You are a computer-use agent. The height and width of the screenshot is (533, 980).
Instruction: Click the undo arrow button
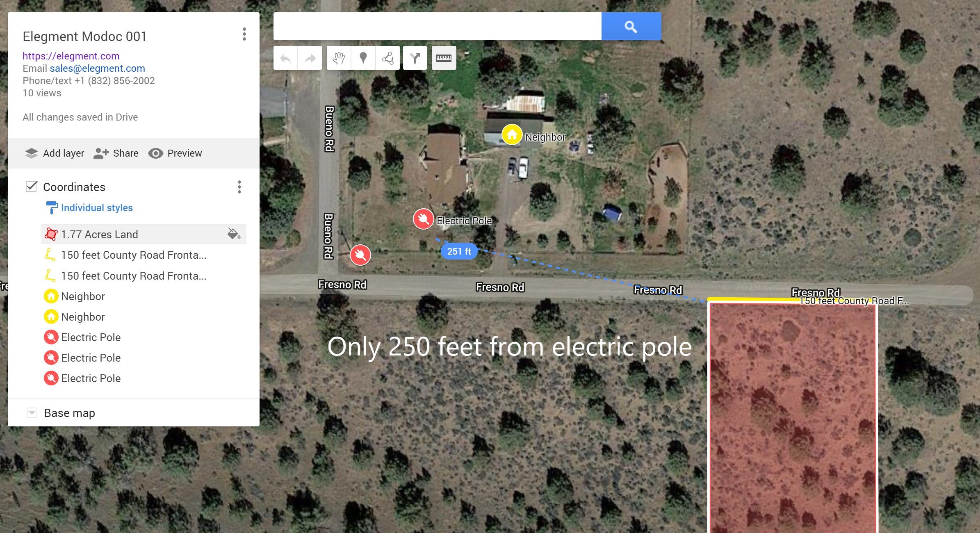(x=285, y=58)
